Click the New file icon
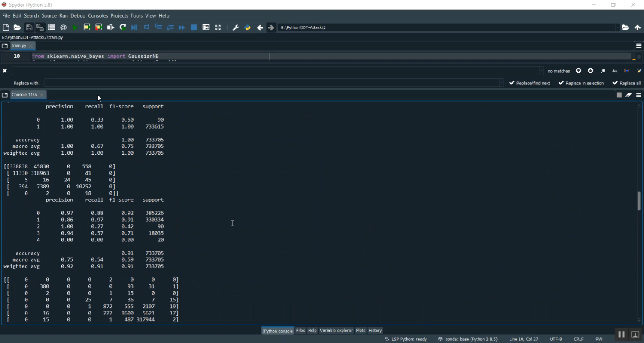 tap(6, 27)
